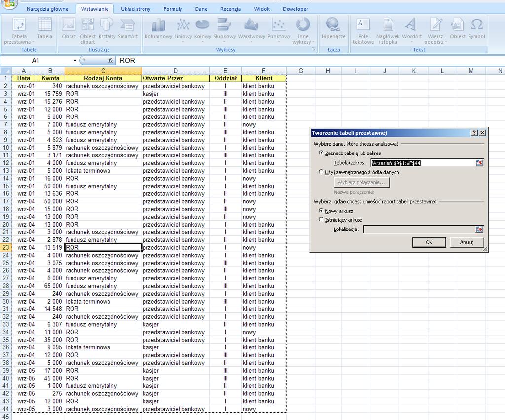Select row 23 header
The image size is (505, 420).
[x=6, y=248]
